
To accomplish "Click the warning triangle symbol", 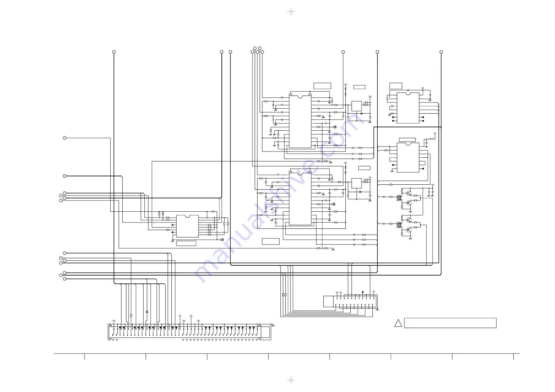I will click(x=398, y=323).
